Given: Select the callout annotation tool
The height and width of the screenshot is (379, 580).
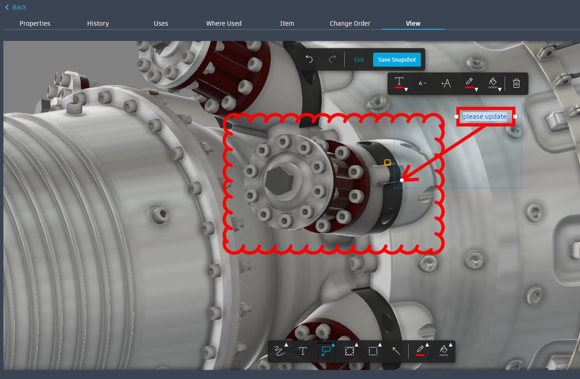Looking at the screenshot, I should (326, 351).
